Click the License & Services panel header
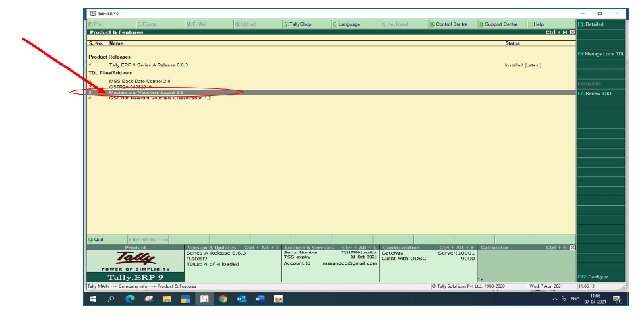The image size is (644, 318). point(330,248)
